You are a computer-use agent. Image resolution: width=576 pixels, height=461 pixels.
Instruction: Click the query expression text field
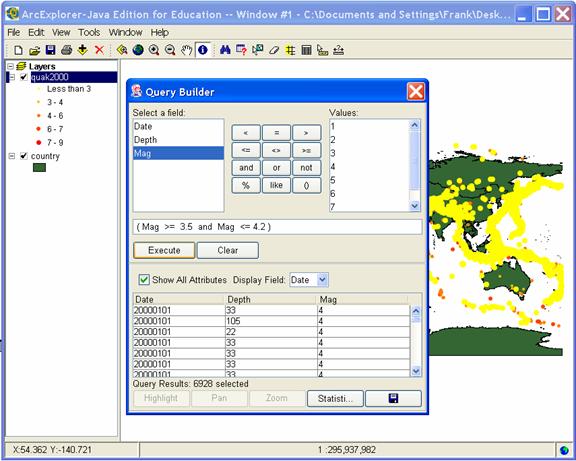[x=277, y=227]
